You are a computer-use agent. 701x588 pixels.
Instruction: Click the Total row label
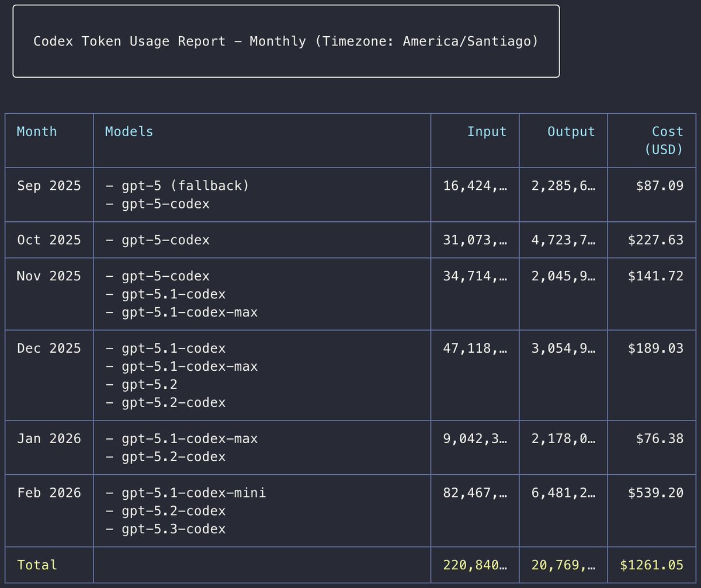click(x=37, y=565)
